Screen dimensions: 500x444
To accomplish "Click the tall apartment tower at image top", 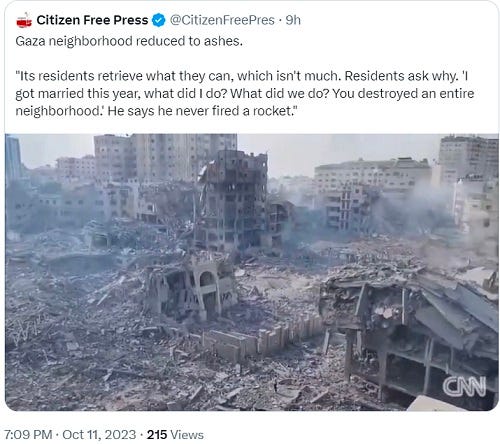I will [166, 157].
